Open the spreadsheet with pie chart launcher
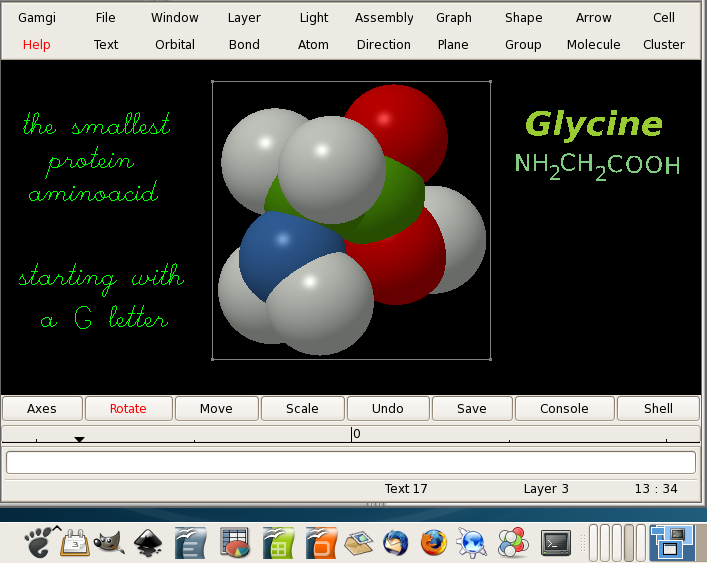707x563 pixels. click(234, 542)
